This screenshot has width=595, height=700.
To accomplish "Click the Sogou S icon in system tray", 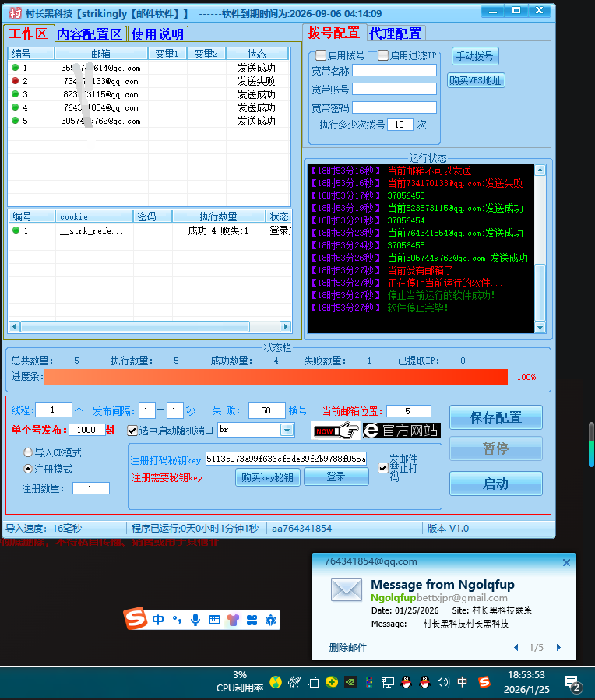I will point(484,682).
